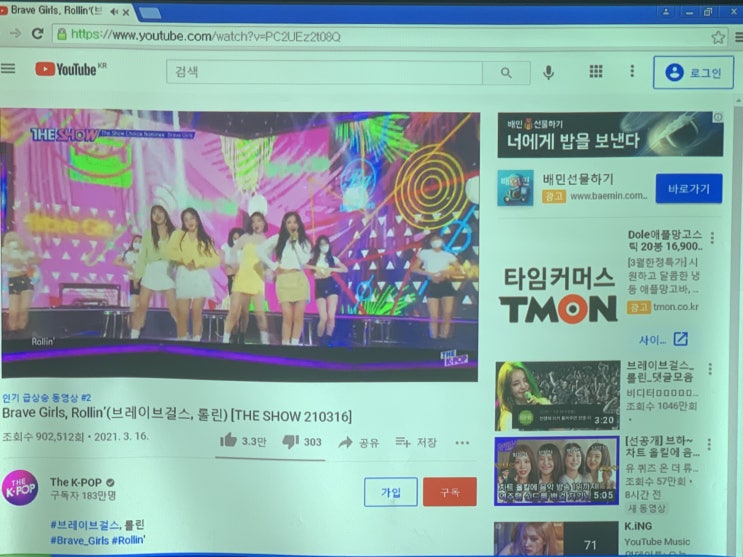Open the YouTube hamburger guide menu
This screenshot has height=557, width=743.
[8, 69]
